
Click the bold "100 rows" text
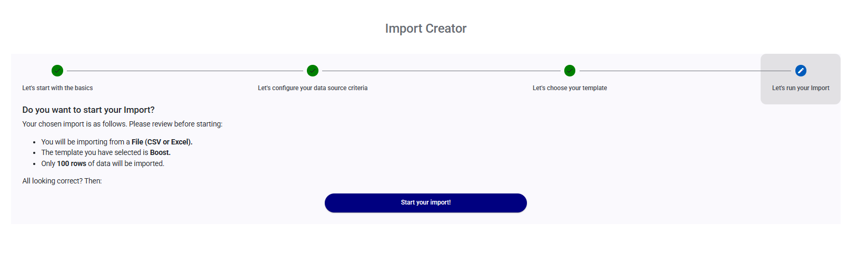(72, 163)
